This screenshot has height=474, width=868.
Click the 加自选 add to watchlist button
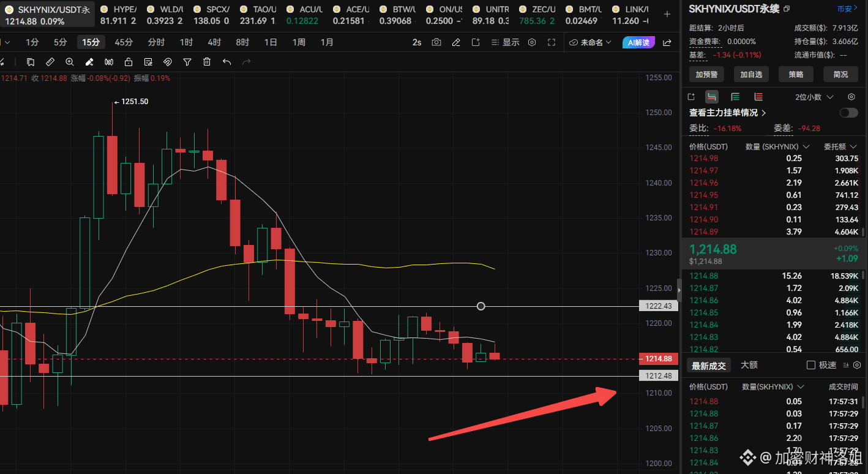(x=751, y=74)
